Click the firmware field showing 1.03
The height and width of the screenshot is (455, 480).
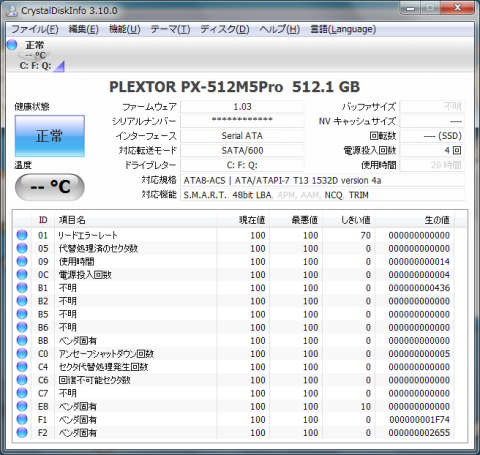tap(242, 107)
